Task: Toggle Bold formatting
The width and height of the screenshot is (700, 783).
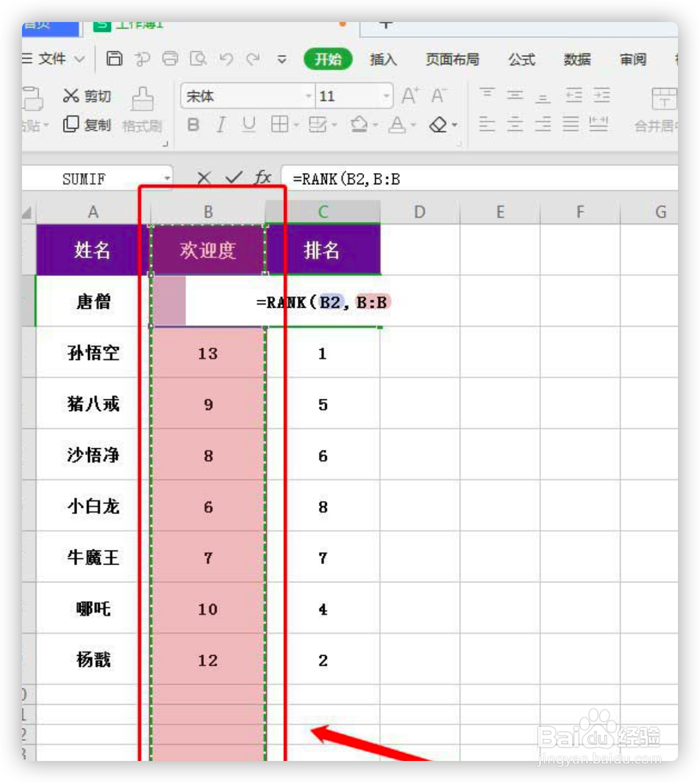Action: click(x=193, y=125)
